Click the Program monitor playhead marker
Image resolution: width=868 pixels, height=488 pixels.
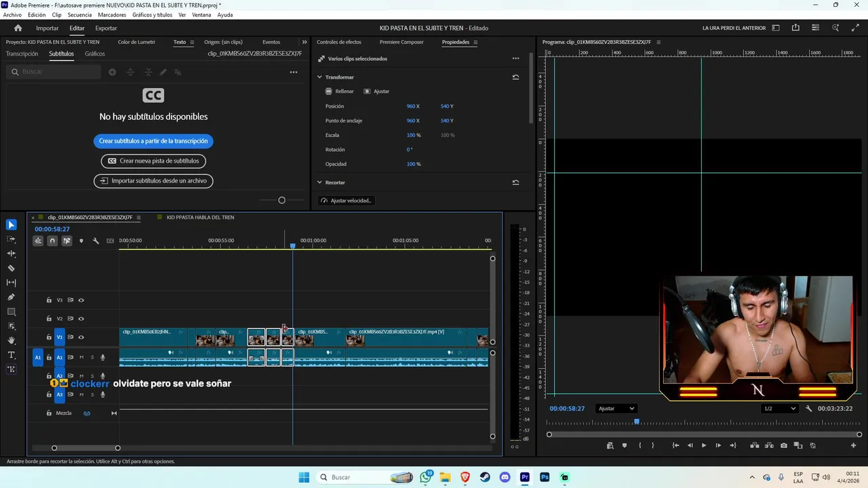tap(636, 422)
